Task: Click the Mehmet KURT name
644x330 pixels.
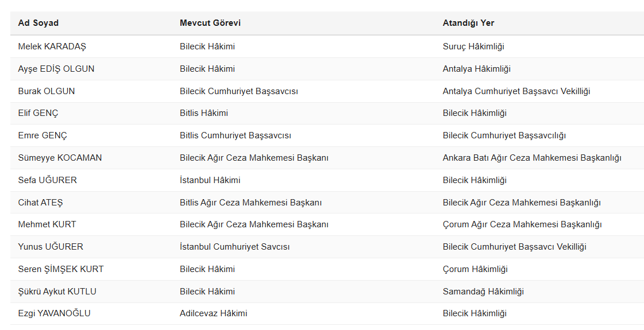Action: (47, 224)
